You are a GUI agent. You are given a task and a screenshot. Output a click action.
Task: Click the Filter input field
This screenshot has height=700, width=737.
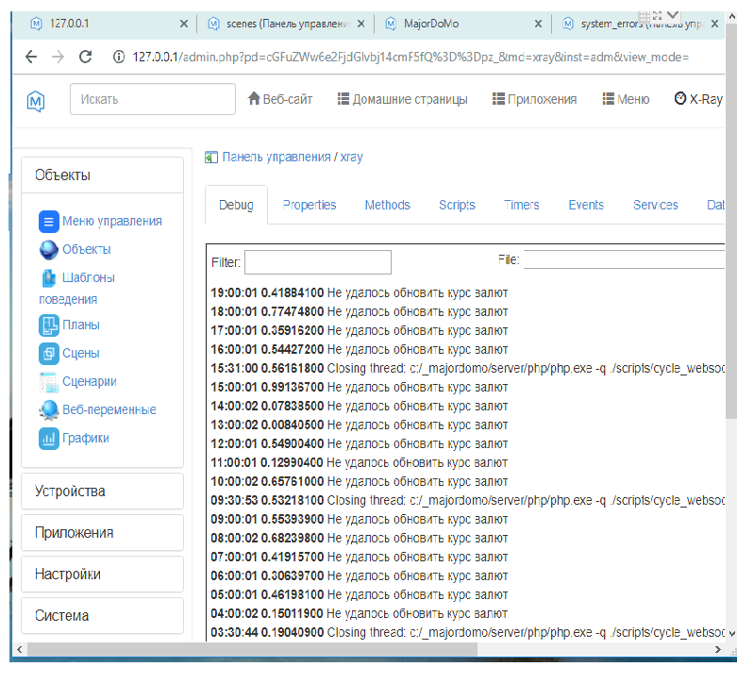coord(317,262)
